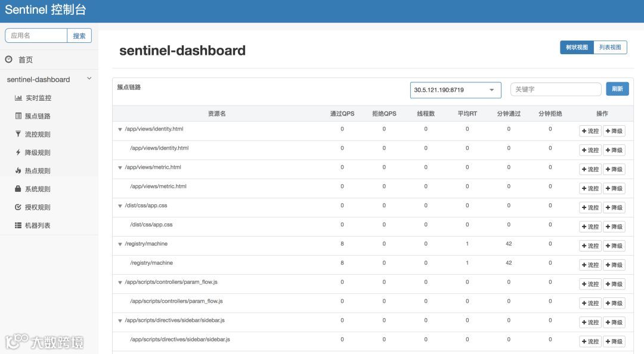The image size is (644, 354).
Task: Add 流控 rule for parent /registry/machine row
Action: click(590, 246)
